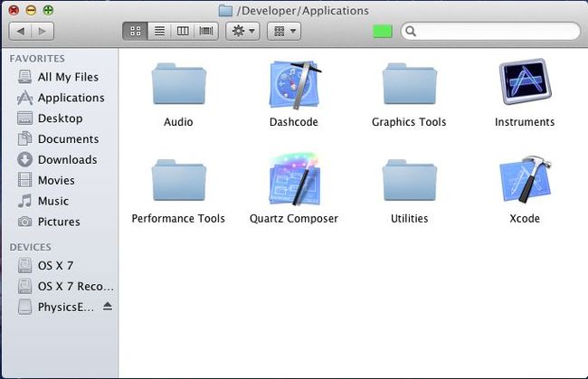Open the Utilities folder icon

[x=410, y=180]
